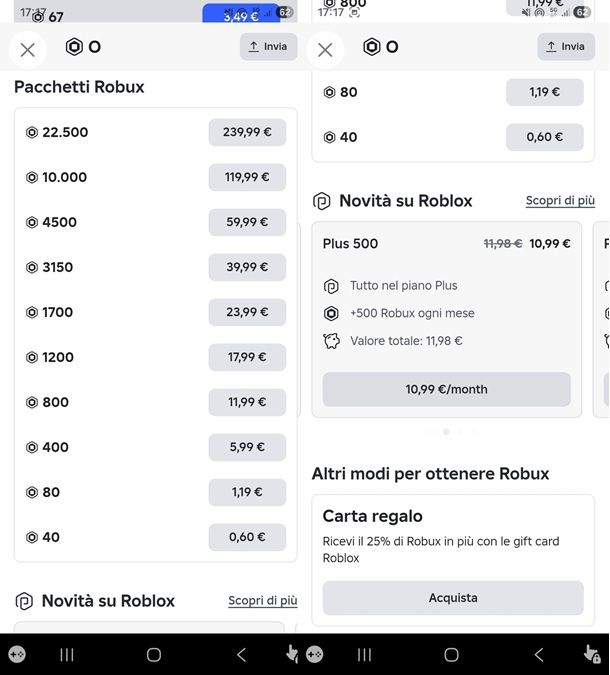Choose the 5,99 € 400 Robux package
The width and height of the screenshot is (610, 675).
247,447
